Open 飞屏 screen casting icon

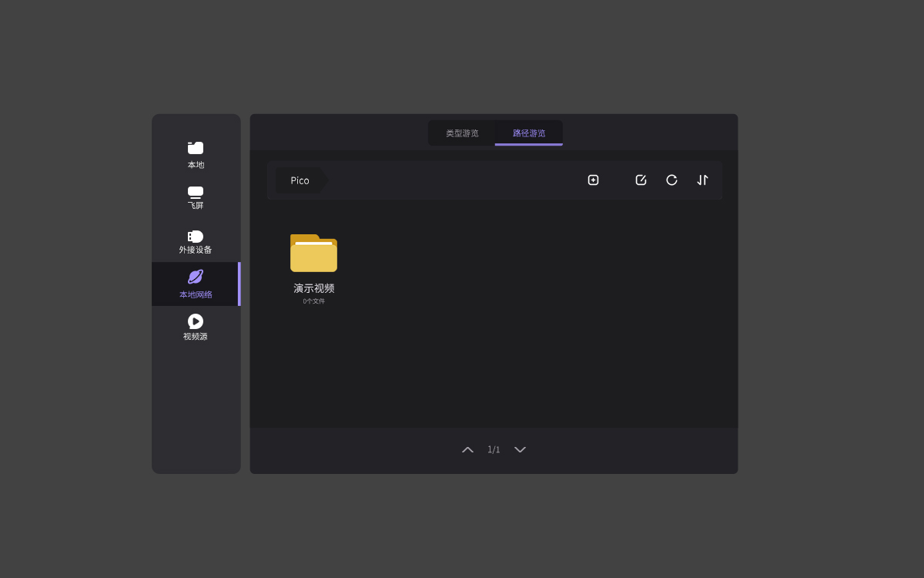pyautogui.click(x=196, y=192)
